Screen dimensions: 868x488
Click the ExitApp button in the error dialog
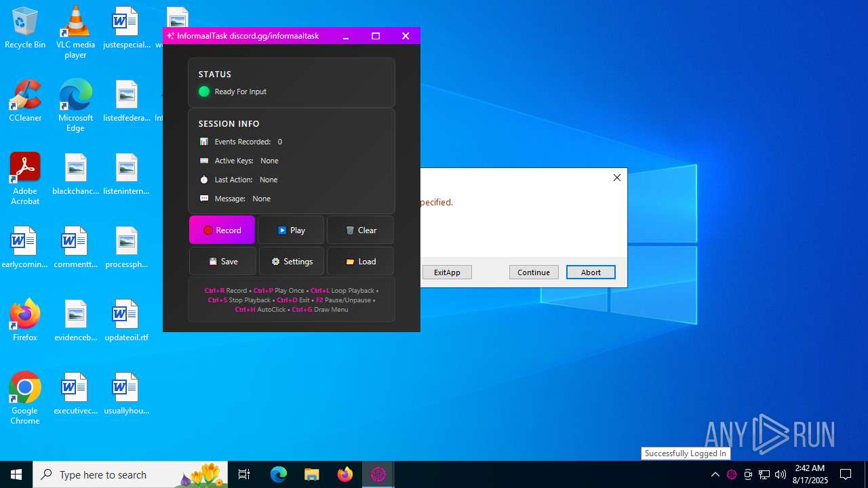click(447, 272)
